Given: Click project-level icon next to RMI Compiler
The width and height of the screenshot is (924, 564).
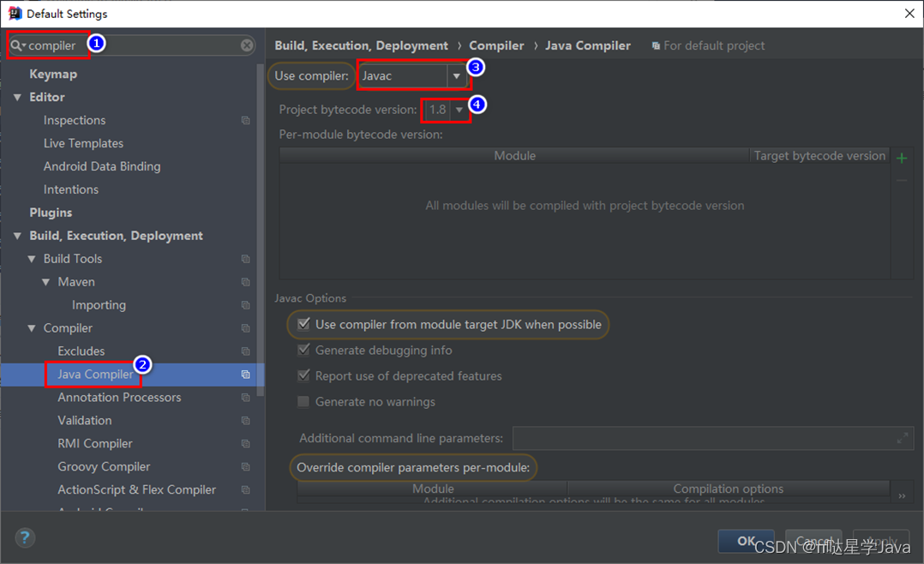Looking at the screenshot, I should (x=246, y=443).
